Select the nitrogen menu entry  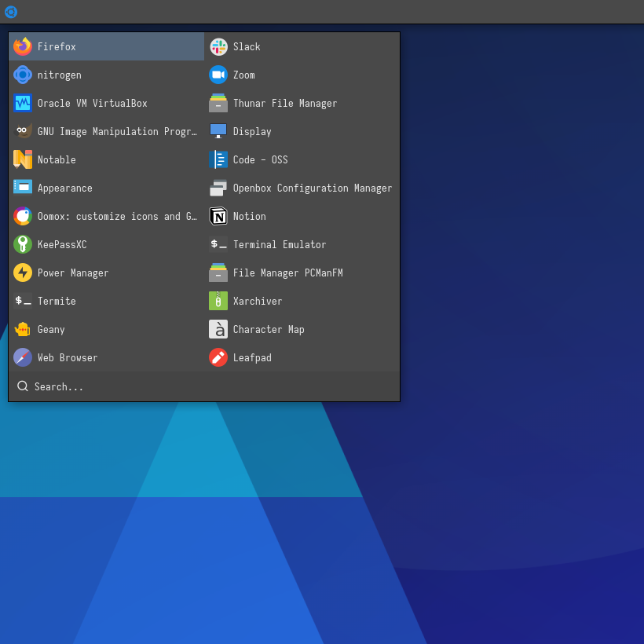(x=60, y=75)
